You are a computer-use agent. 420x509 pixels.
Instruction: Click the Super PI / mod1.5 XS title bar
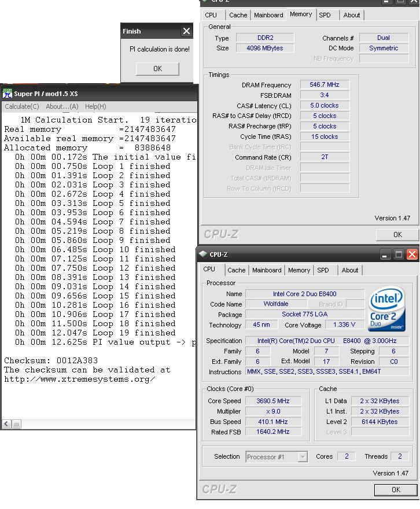99,94
